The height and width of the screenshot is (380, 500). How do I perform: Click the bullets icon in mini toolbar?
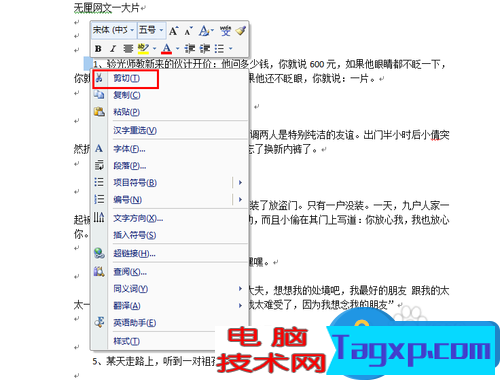[219, 49]
